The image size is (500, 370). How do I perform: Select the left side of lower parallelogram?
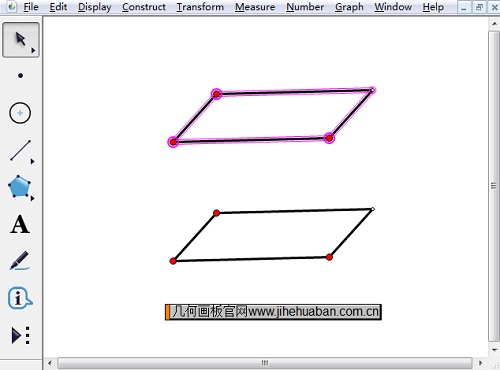(195, 237)
